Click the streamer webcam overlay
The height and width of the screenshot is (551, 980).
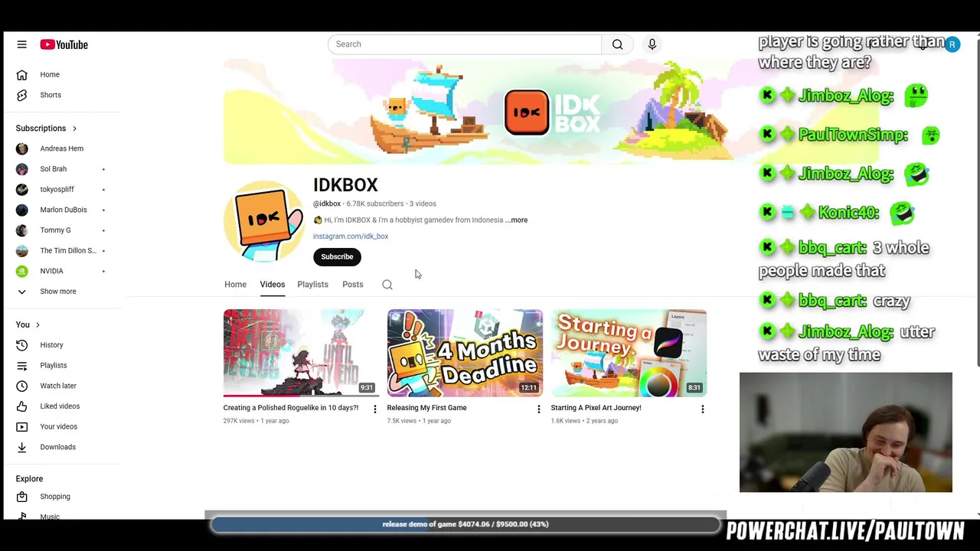pyautogui.click(x=846, y=432)
